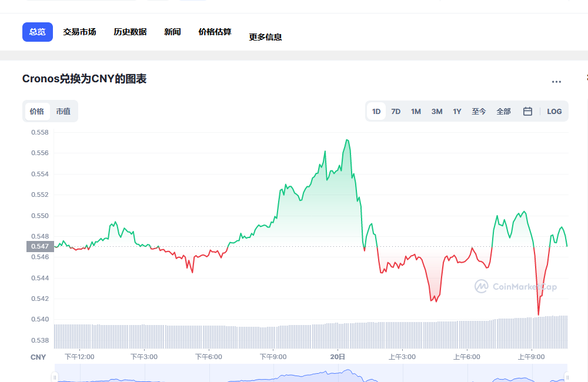Click the 上午9:00 time axis label

(532, 357)
